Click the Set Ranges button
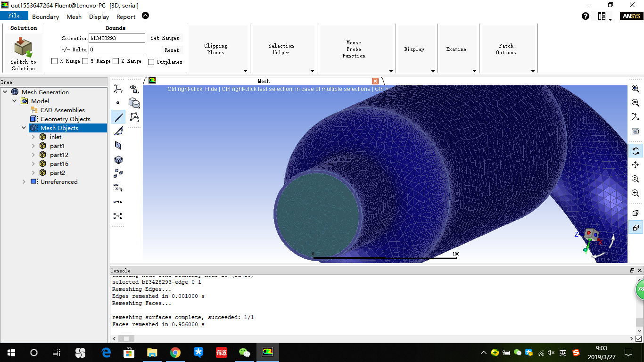The width and height of the screenshot is (644, 362). [x=166, y=38]
